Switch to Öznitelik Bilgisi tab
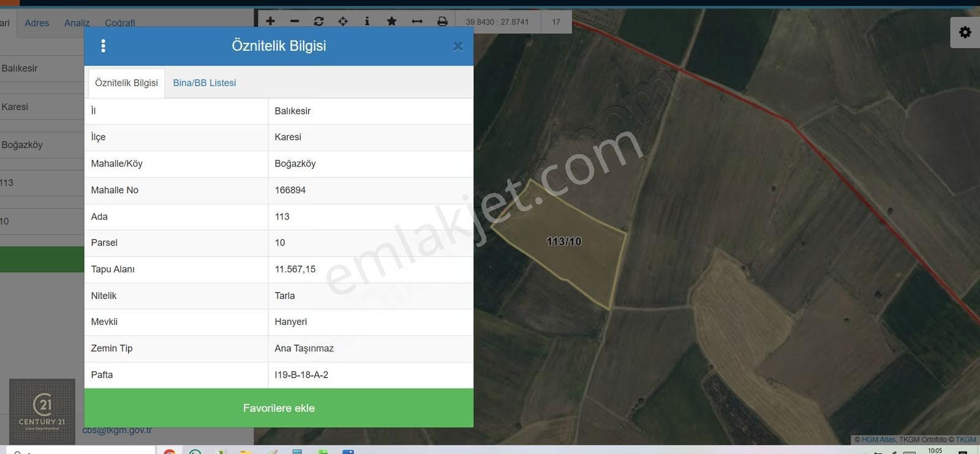This screenshot has width=980, height=454. [x=126, y=83]
